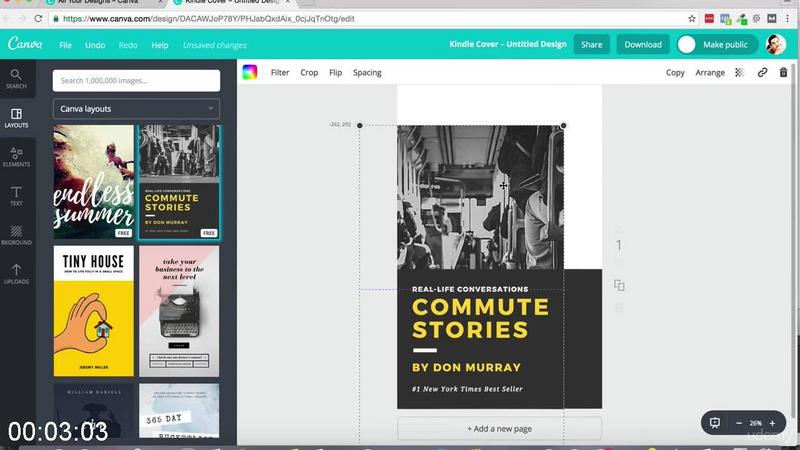The height and width of the screenshot is (450, 800).
Task: Click the Copy button in toolbar
Action: click(675, 72)
